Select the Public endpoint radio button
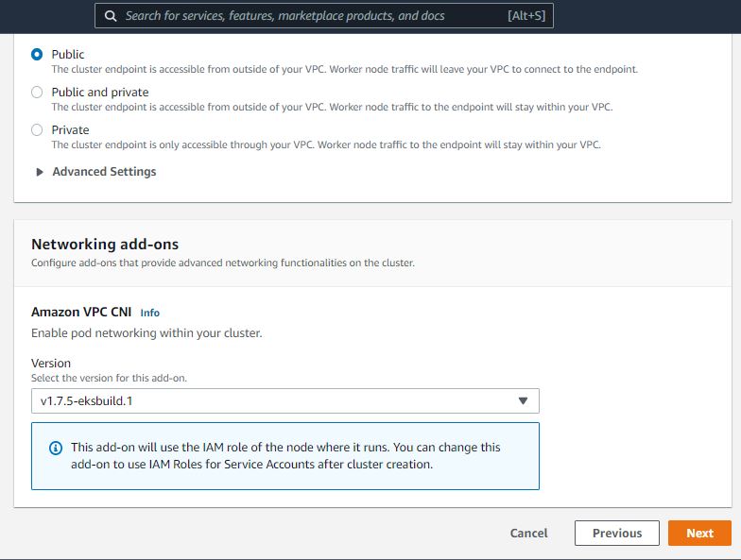 pyautogui.click(x=37, y=55)
